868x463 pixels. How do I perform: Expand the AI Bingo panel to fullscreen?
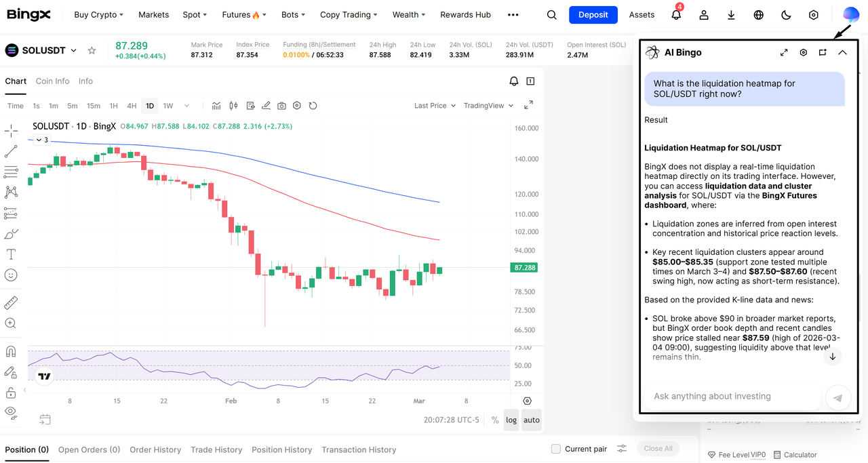click(x=784, y=52)
